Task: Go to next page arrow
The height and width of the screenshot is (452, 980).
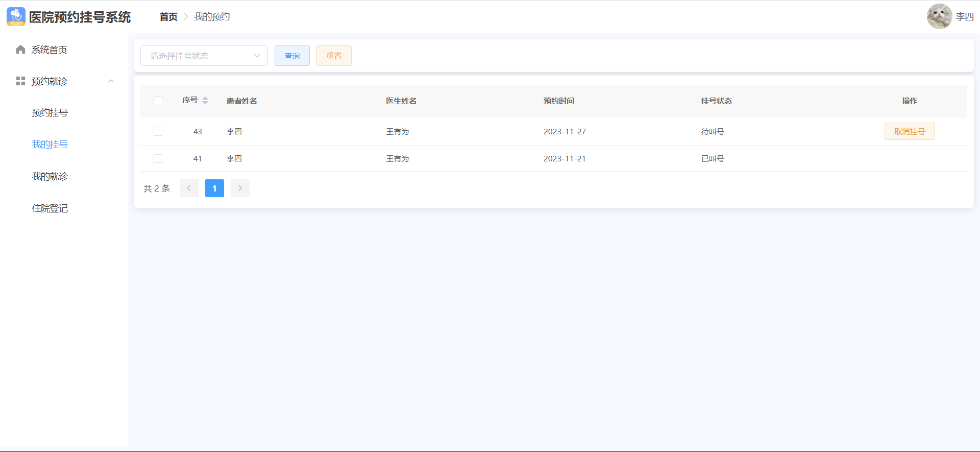Action: [240, 188]
